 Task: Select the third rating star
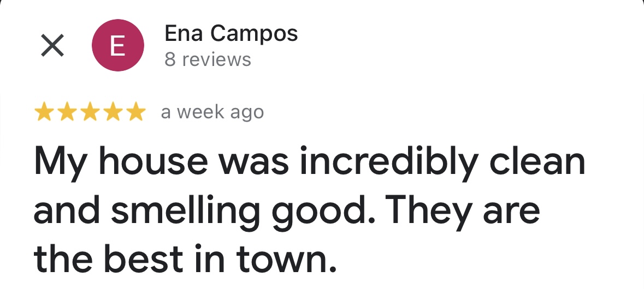pos(90,113)
